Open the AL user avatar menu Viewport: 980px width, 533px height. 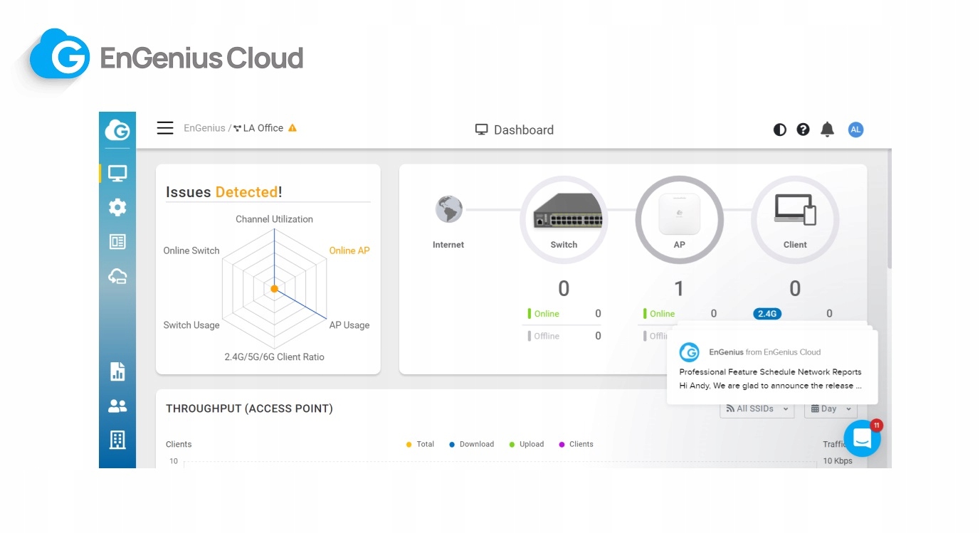click(855, 130)
